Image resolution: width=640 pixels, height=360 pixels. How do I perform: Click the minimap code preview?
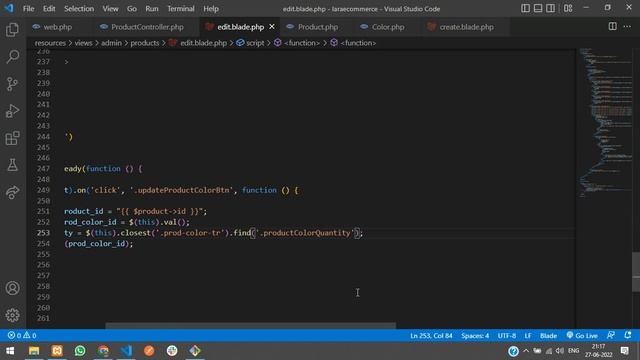pos(605,122)
